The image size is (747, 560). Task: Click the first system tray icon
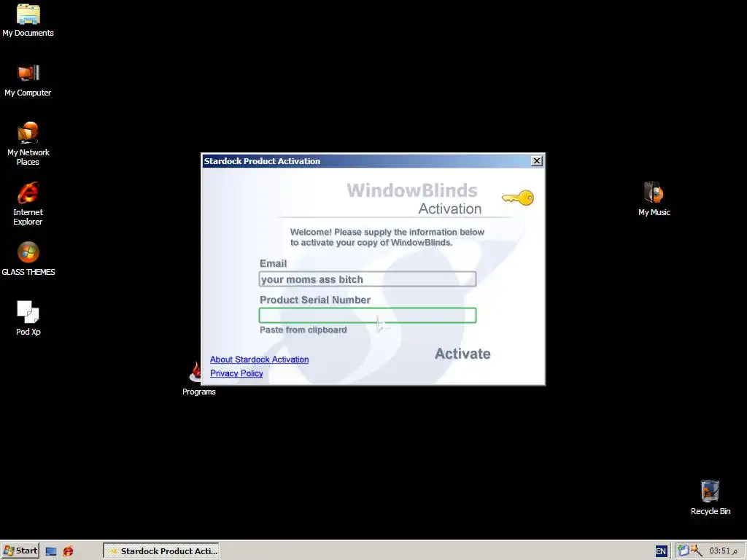tap(683, 551)
